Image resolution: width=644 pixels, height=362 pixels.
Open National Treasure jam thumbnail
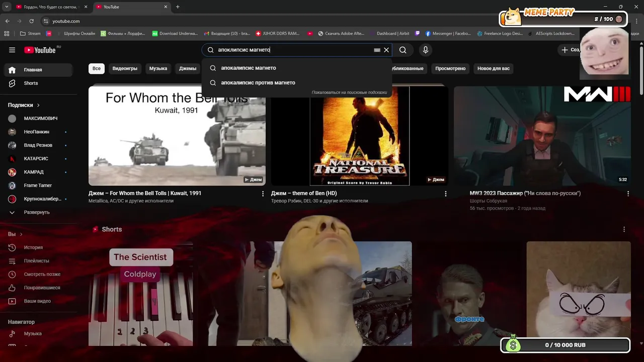point(360,136)
